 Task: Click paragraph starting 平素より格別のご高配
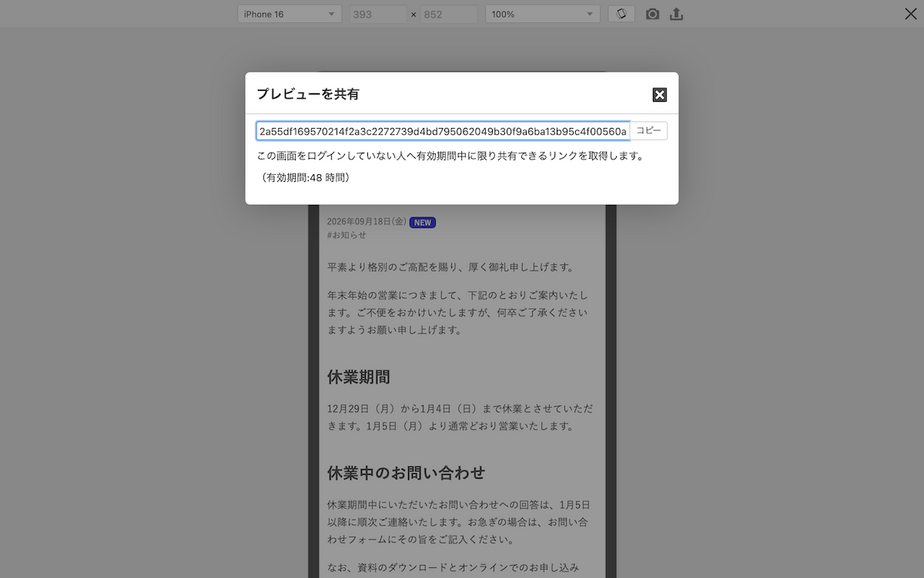tap(451, 267)
